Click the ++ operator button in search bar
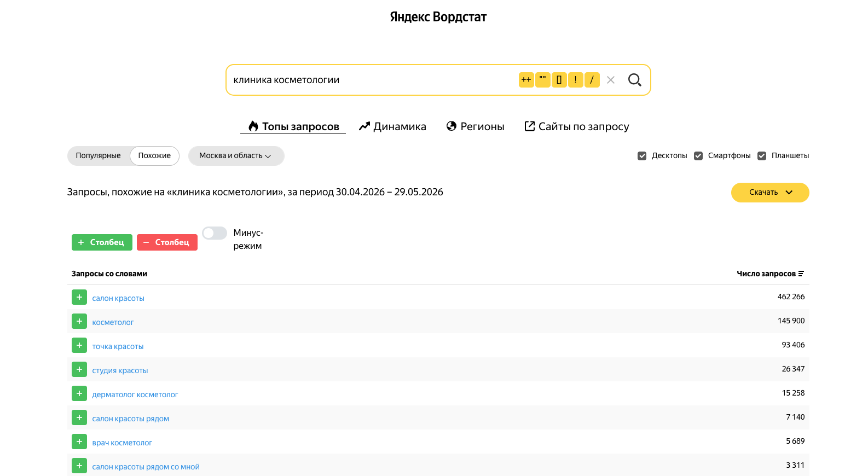This screenshot has height=476, width=868. click(x=526, y=80)
